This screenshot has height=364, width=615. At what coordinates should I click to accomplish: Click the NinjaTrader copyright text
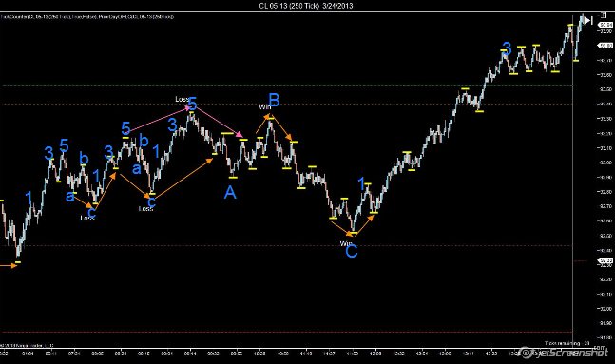click(27, 346)
